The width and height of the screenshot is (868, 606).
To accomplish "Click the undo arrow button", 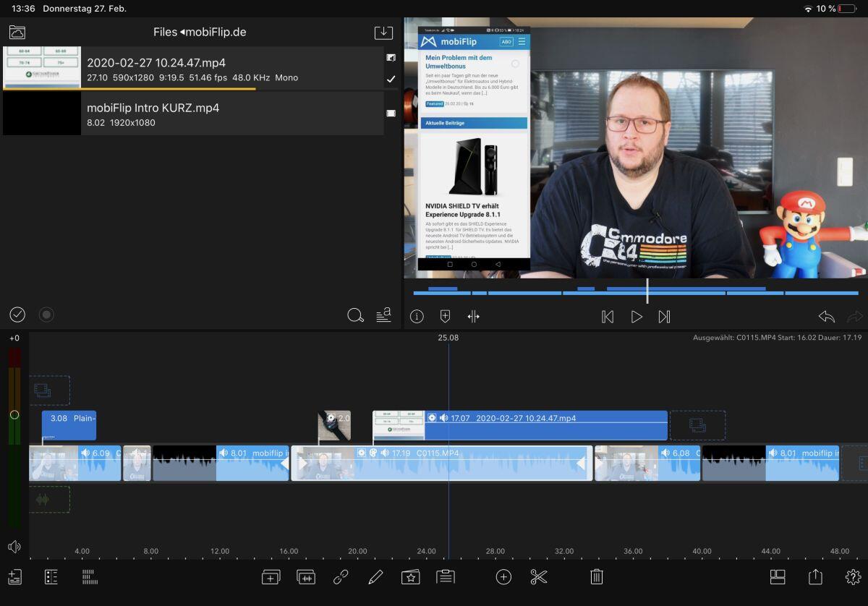I will pyautogui.click(x=826, y=316).
